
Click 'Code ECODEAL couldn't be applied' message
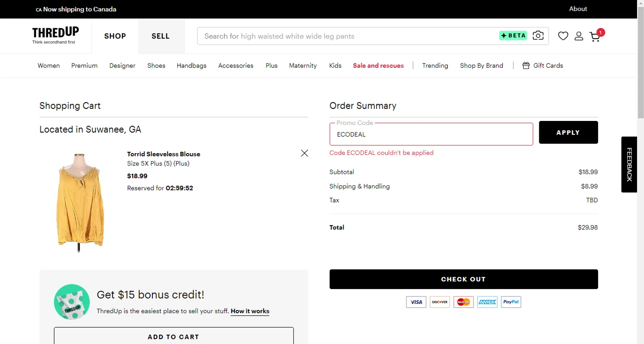pos(381,153)
